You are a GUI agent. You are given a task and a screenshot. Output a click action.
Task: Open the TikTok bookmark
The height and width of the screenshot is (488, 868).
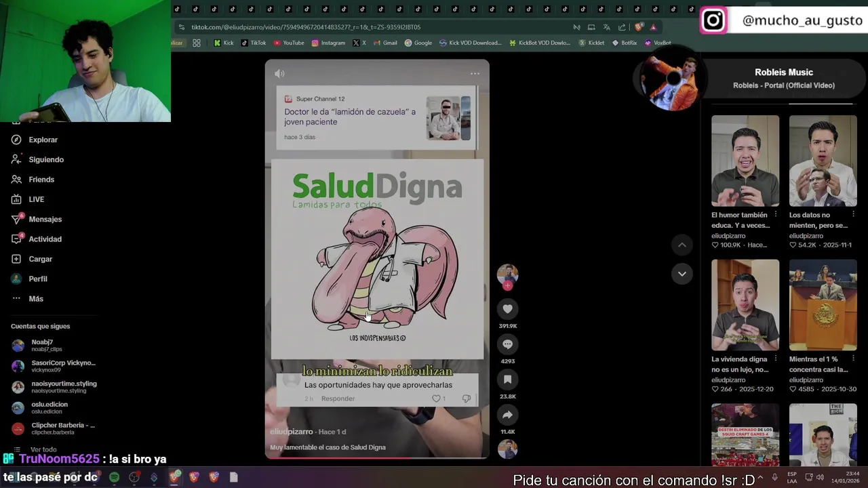click(x=253, y=43)
